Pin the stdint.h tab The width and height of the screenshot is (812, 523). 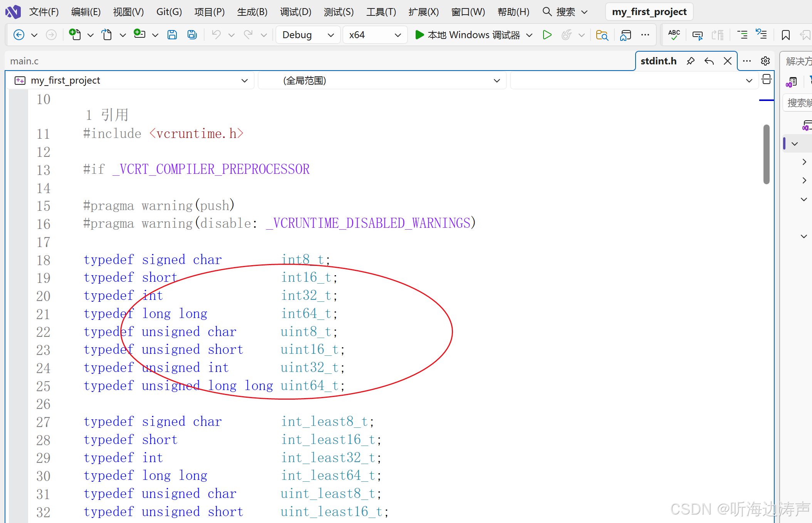(x=691, y=61)
